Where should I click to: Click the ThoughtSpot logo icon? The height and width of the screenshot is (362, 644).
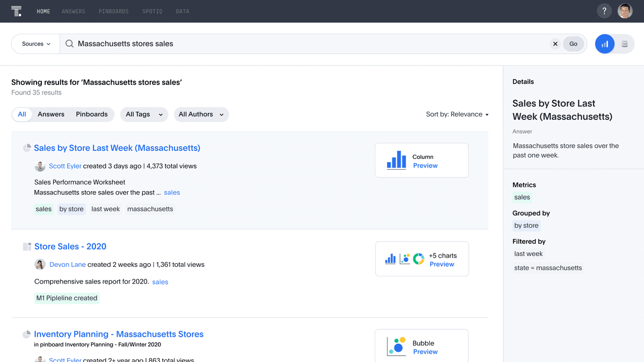[16, 11]
